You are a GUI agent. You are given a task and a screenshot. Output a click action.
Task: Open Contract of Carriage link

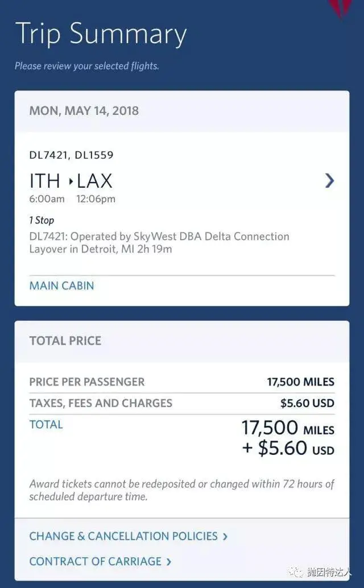point(96,561)
